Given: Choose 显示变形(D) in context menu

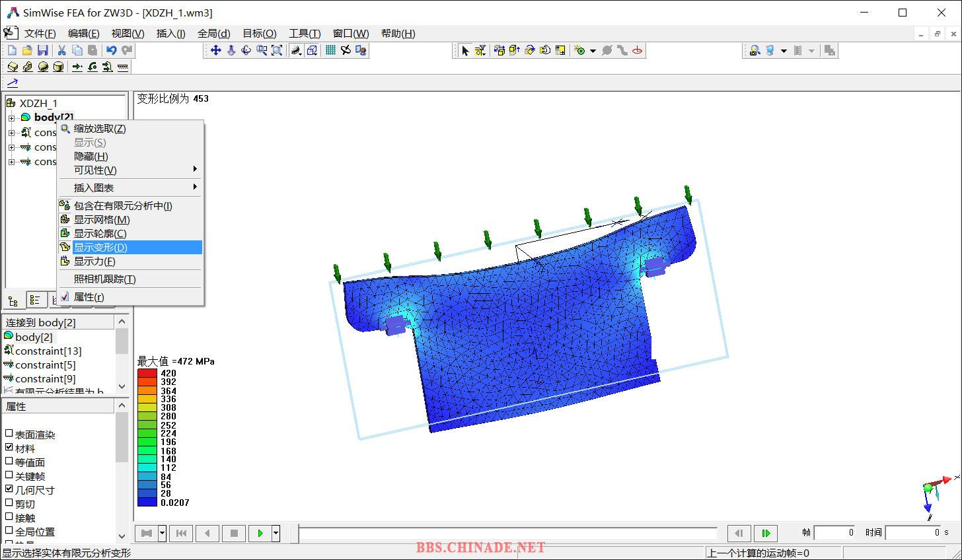Looking at the screenshot, I should [x=130, y=248].
